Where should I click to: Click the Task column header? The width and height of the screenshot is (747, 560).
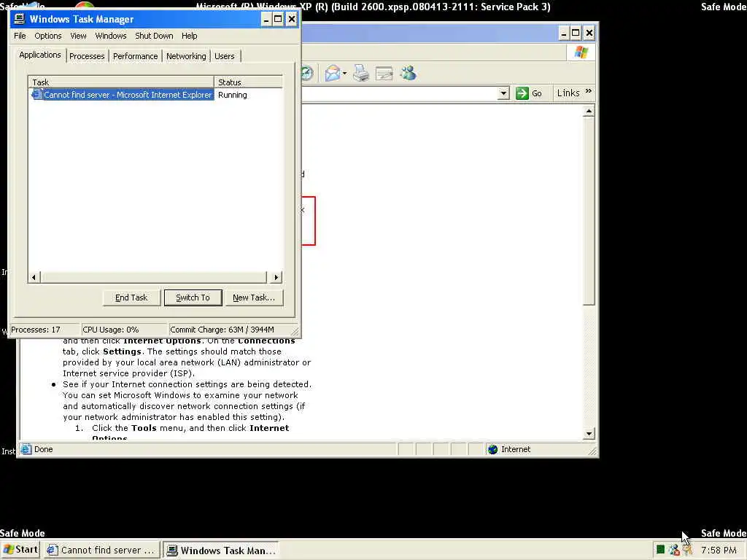pyautogui.click(x=121, y=82)
